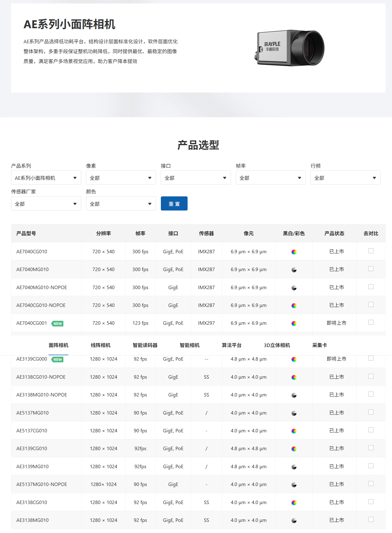Click mono icon for AE7040MG010-NOPOE
The height and width of the screenshot is (533, 392).
pyautogui.click(x=294, y=288)
